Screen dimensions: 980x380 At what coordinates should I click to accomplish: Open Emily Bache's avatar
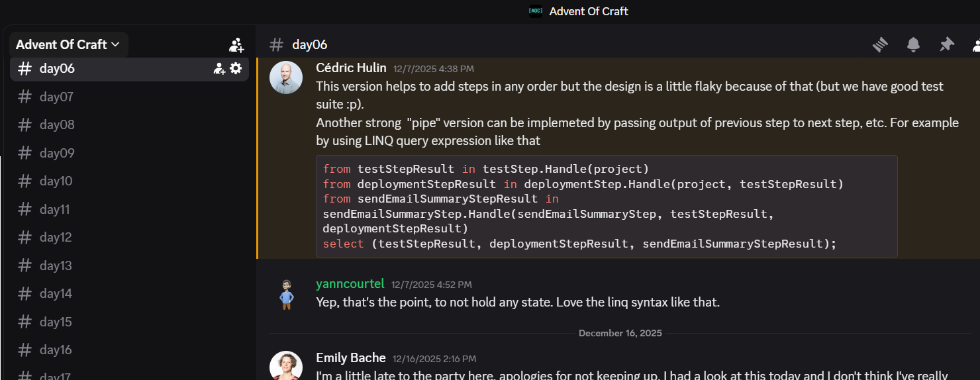pyautogui.click(x=286, y=366)
